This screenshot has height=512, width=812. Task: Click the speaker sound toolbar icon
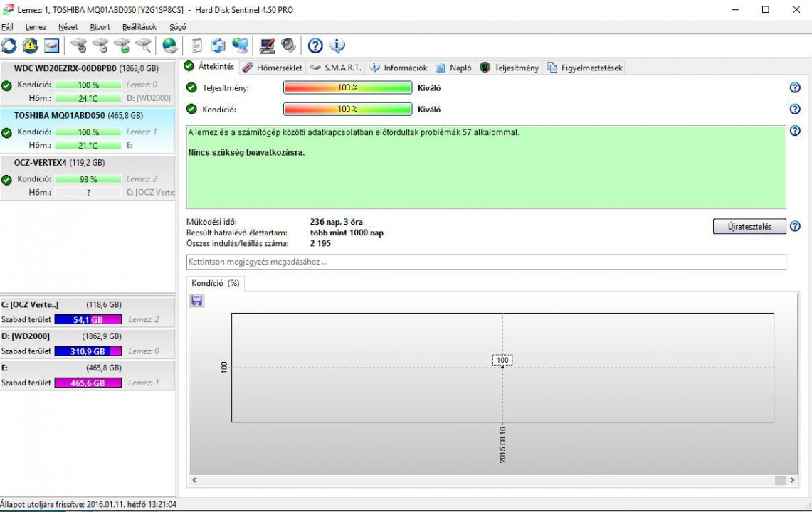[288, 46]
